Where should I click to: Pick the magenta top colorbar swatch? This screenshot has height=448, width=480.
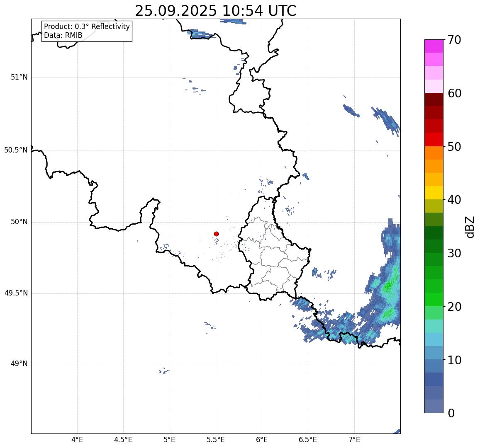pos(434,46)
